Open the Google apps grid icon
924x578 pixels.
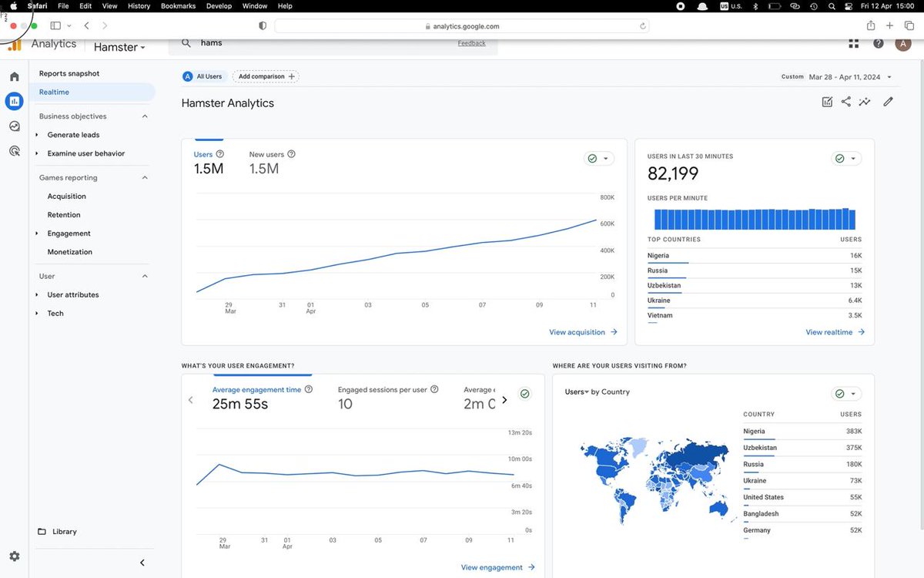tap(853, 44)
